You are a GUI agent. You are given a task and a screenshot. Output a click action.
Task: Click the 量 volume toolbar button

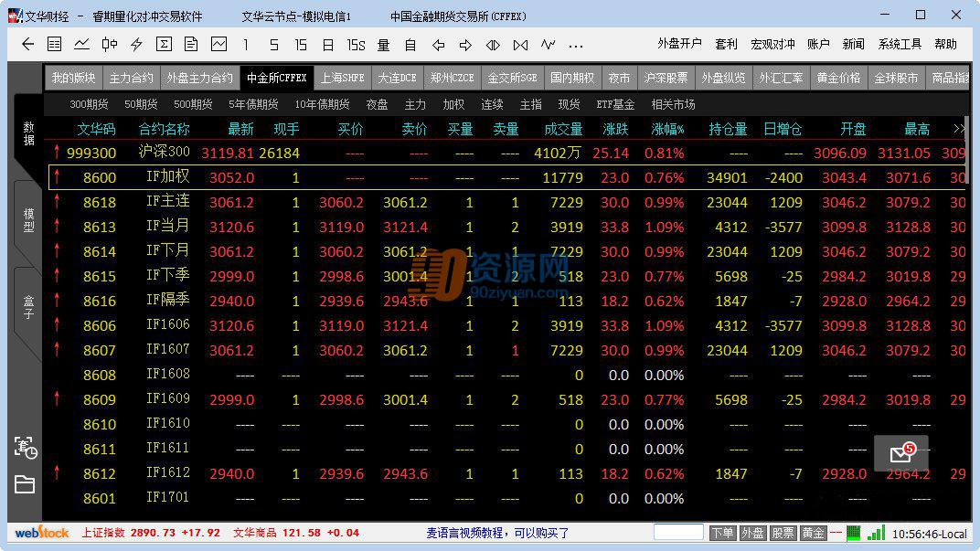click(384, 45)
